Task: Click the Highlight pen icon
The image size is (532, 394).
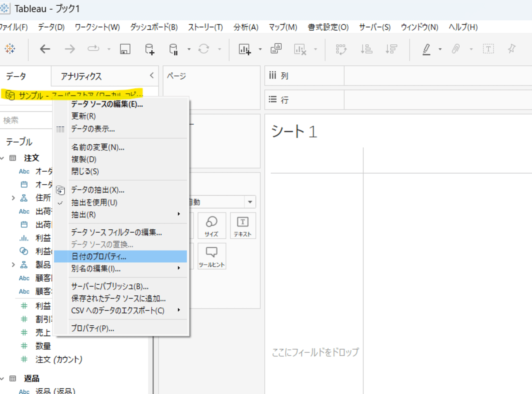Action: [427, 49]
